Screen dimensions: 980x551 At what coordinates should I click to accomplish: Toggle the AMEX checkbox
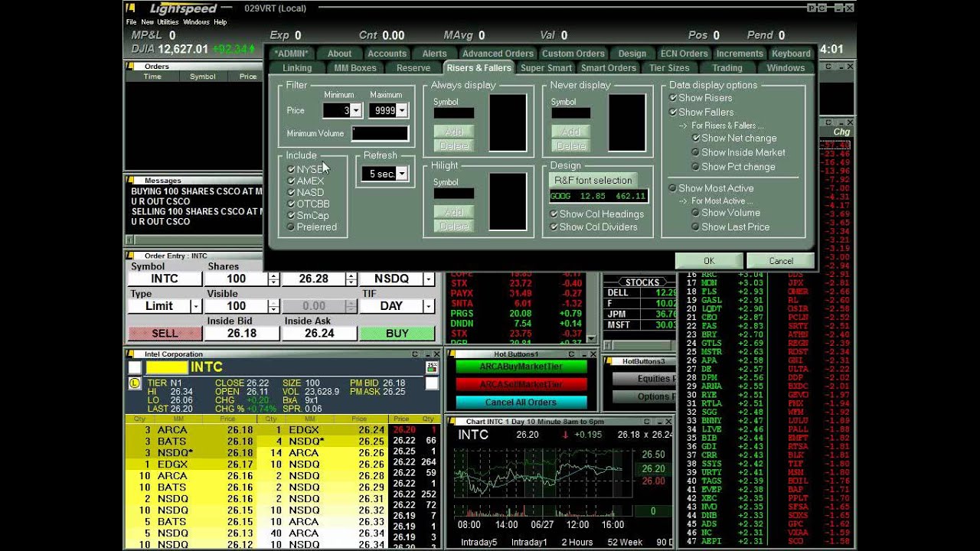pyautogui.click(x=291, y=181)
